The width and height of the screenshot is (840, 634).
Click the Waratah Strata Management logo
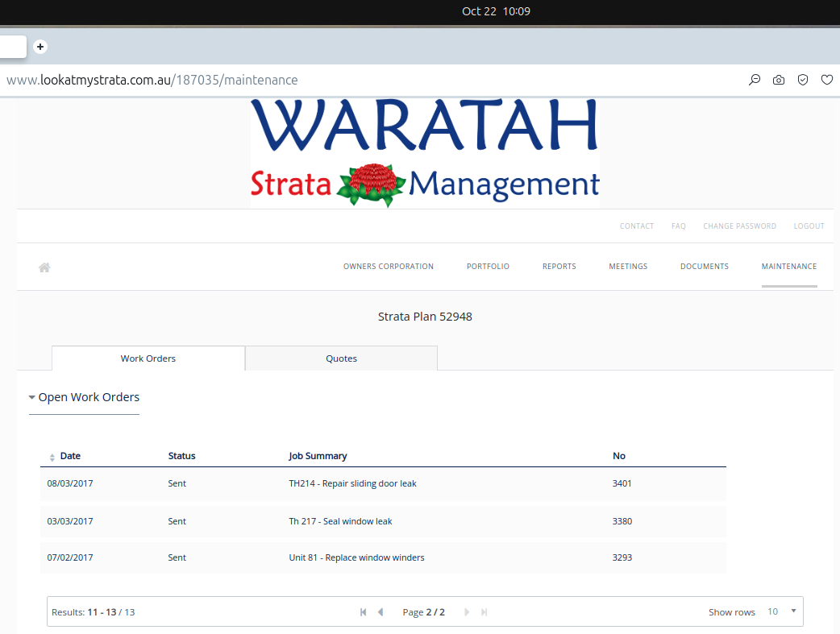tap(425, 153)
